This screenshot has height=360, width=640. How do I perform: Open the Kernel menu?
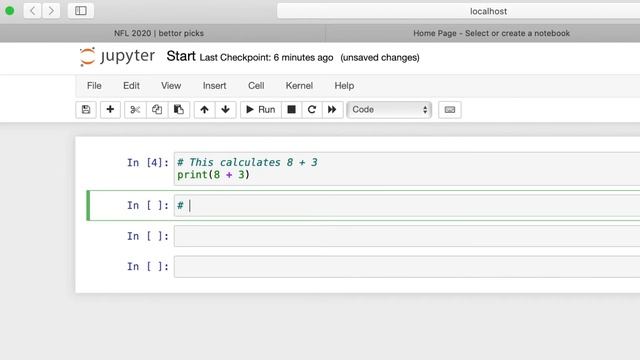tap(299, 86)
